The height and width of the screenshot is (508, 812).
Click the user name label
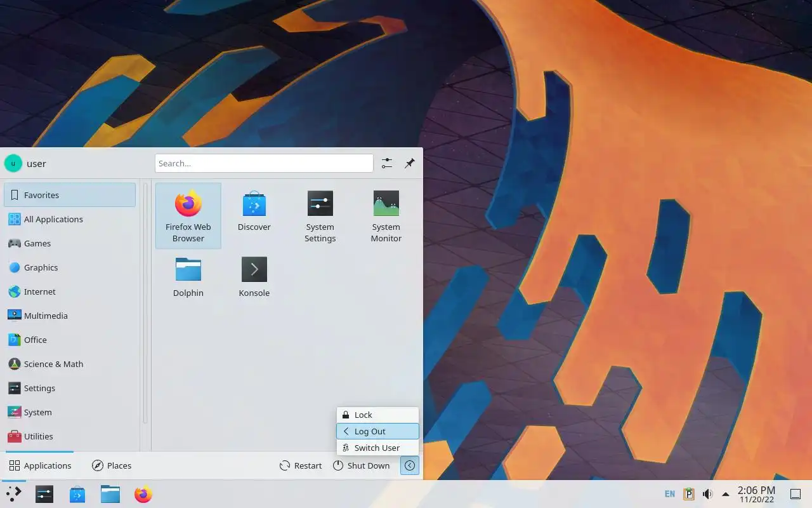36,163
